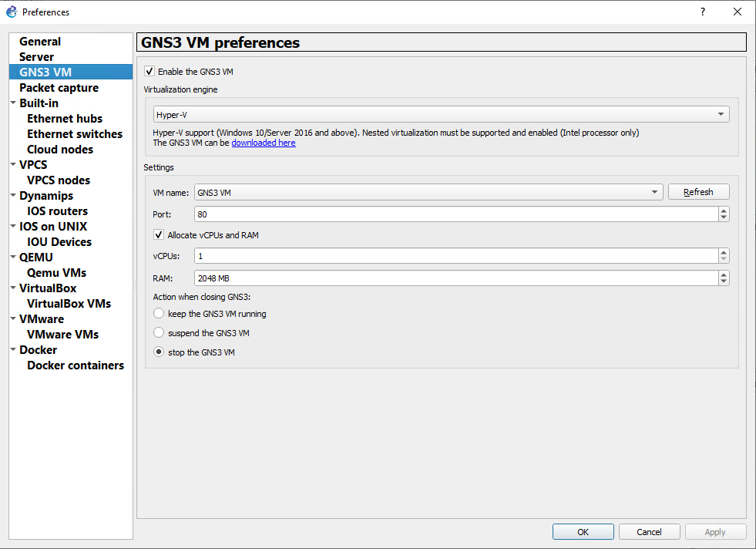Open Ethernet hubs settings
The height and width of the screenshot is (549, 756).
(65, 119)
